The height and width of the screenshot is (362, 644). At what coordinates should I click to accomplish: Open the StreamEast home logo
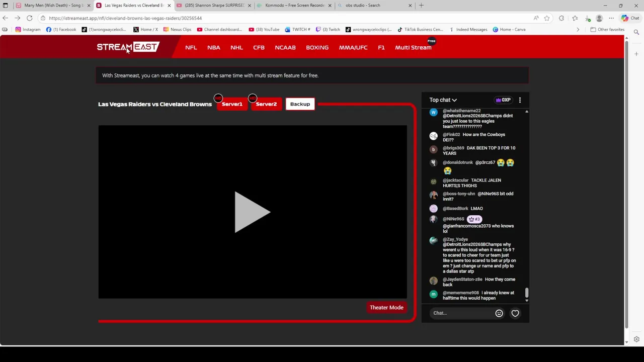click(x=128, y=47)
